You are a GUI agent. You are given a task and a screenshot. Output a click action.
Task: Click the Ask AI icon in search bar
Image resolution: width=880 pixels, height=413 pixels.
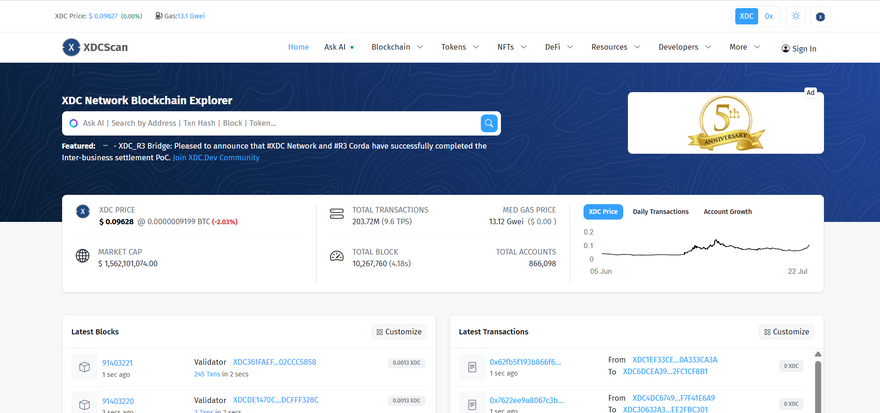coord(73,123)
